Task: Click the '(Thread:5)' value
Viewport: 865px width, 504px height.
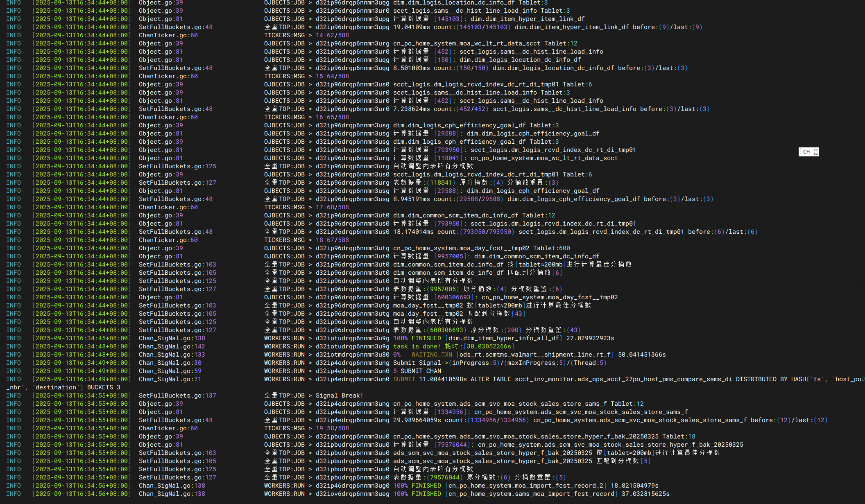Action: point(588,363)
